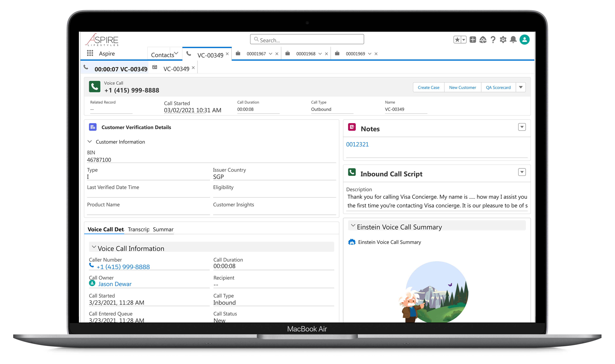
Task: Switch to case tab 00001968
Action: [306, 54]
